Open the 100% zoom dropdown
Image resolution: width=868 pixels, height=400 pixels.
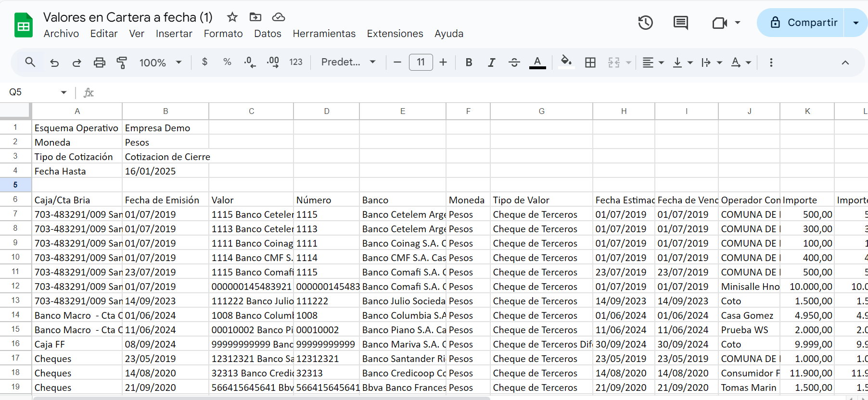(x=161, y=62)
